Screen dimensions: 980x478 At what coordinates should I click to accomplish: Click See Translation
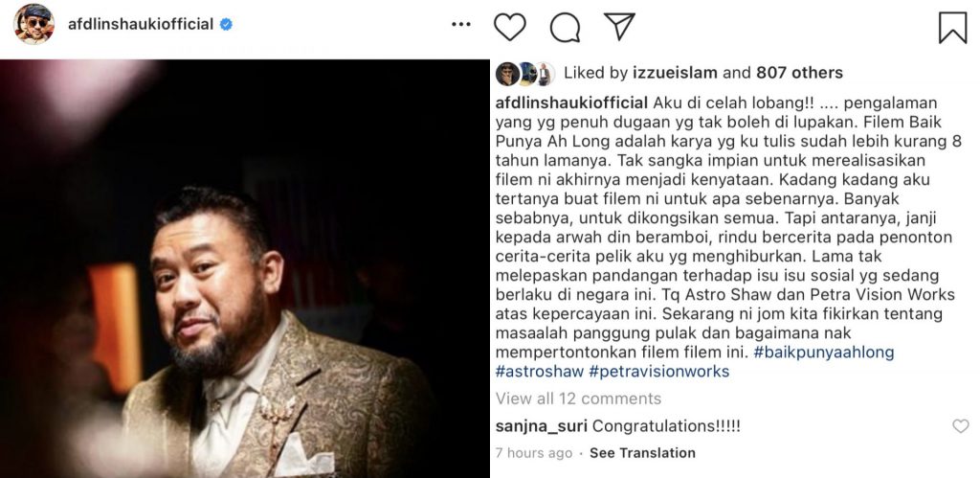[642, 452]
